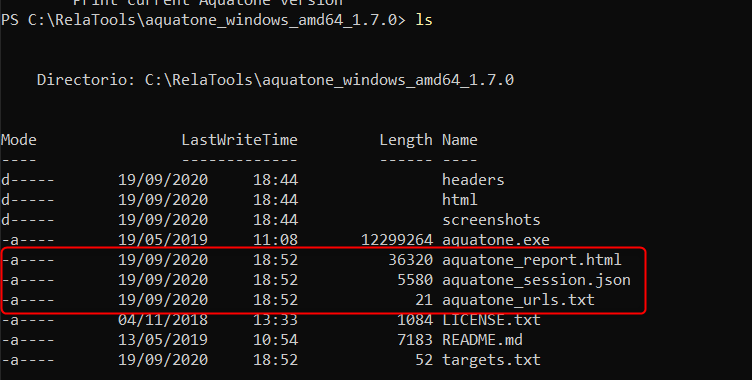The width and height of the screenshot is (752, 380).
Task: Click length 21 of aquatone_urls.txt
Action: tap(424, 300)
